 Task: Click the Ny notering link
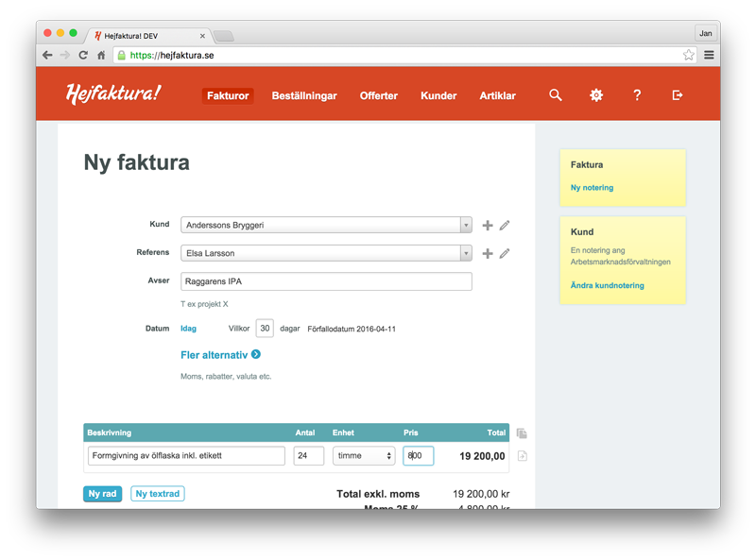pos(592,188)
